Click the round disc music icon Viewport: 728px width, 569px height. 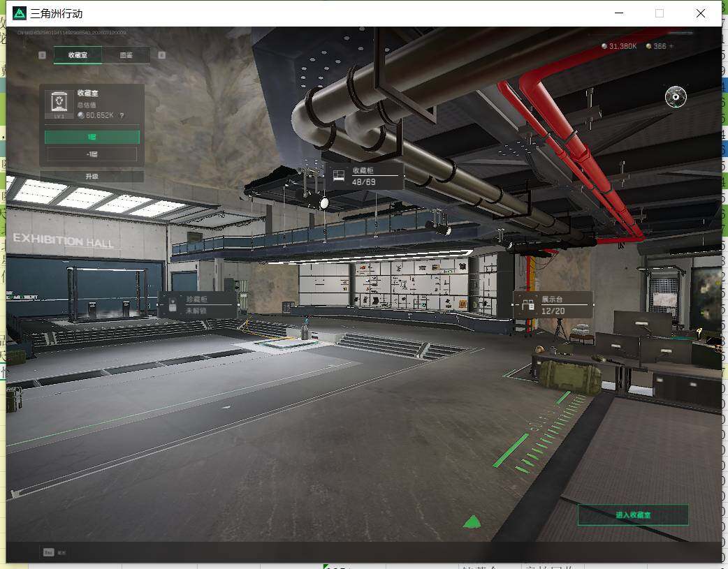[676, 96]
